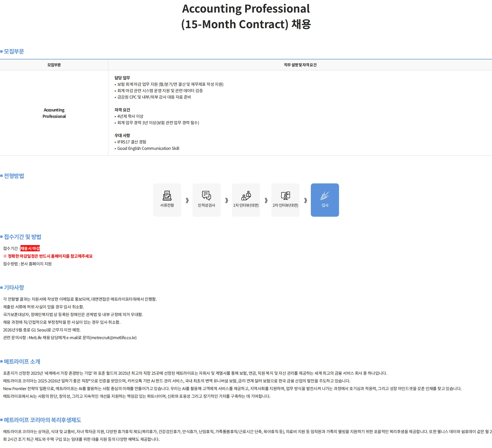
Task: Click the 접수방법 : 본사 홈페이지 지원 line
Action: [x=27, y=264]
